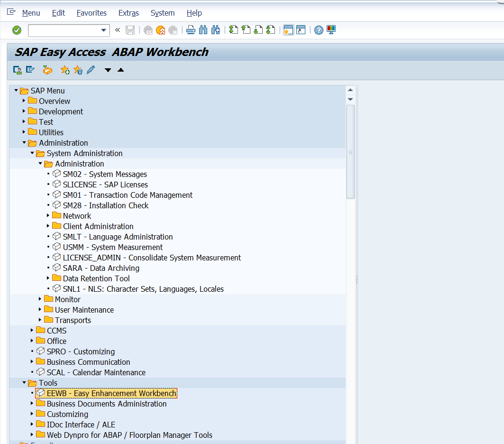Click the Add to Favorites star icon
Image resolution: width=504 pixels, height=444 pixels.
point(65,70)
